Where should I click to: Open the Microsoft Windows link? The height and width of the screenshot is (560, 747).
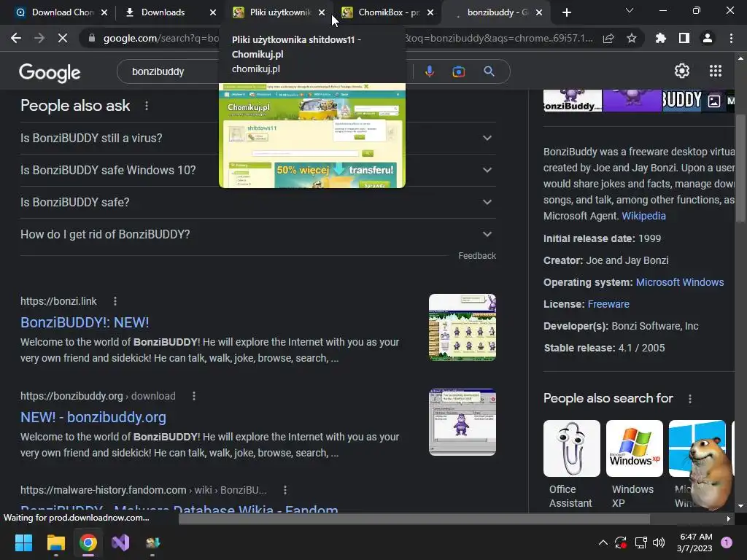point(680,282)
